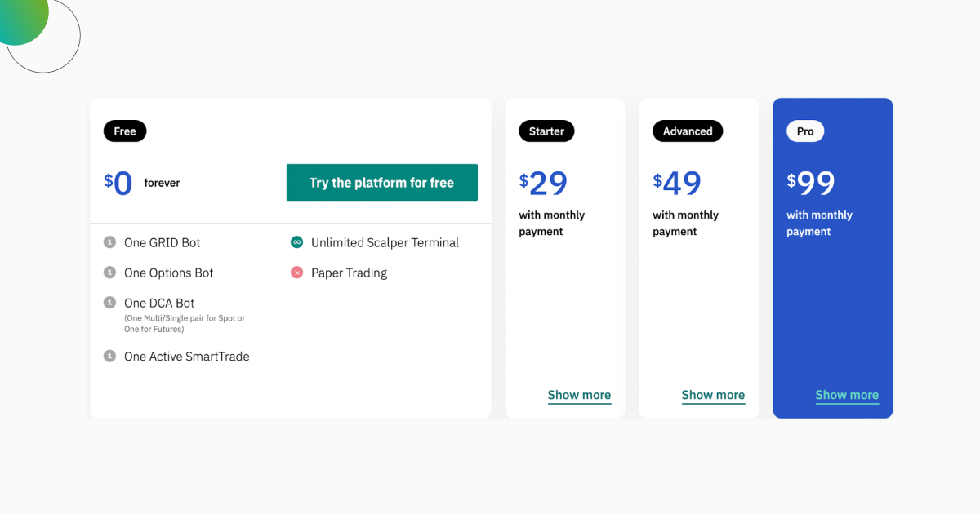Expand Show more under the Starter plan
This screenshot has width=980, height=514.
(x=579, y=395)
